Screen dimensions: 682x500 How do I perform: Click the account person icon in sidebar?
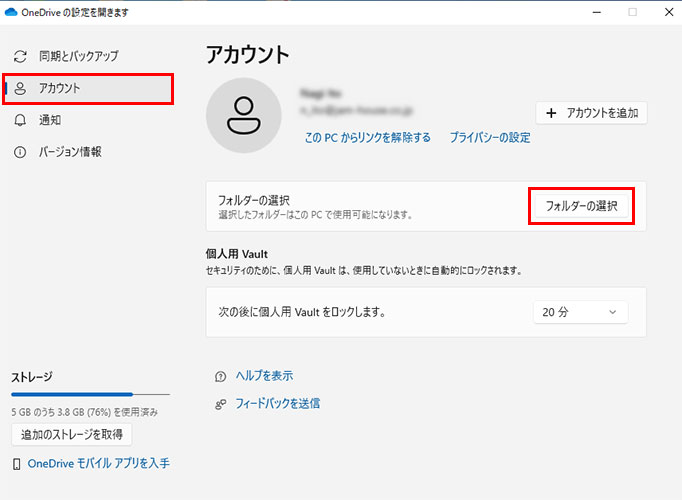tap(20, 88)
